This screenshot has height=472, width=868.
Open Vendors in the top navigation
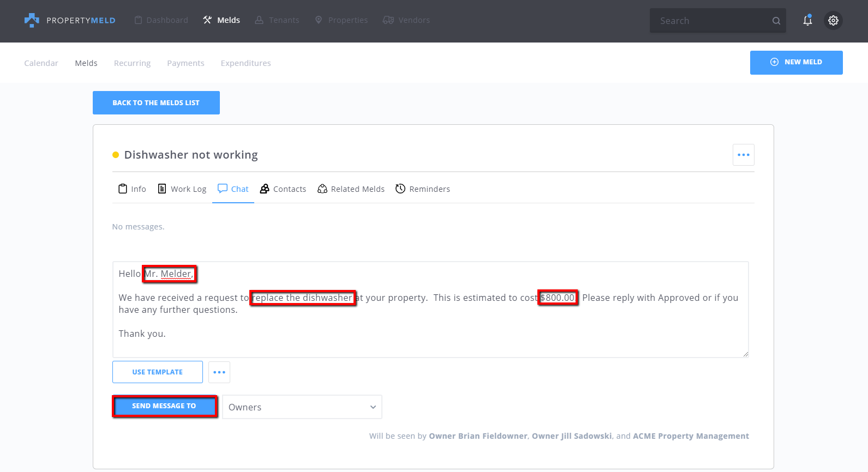click(406, 20)
